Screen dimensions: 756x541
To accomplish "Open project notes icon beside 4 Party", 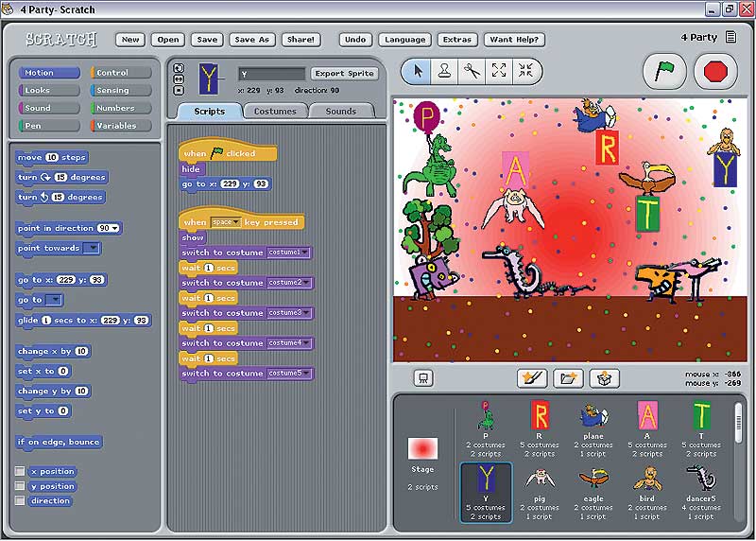I will coord(730,37).
